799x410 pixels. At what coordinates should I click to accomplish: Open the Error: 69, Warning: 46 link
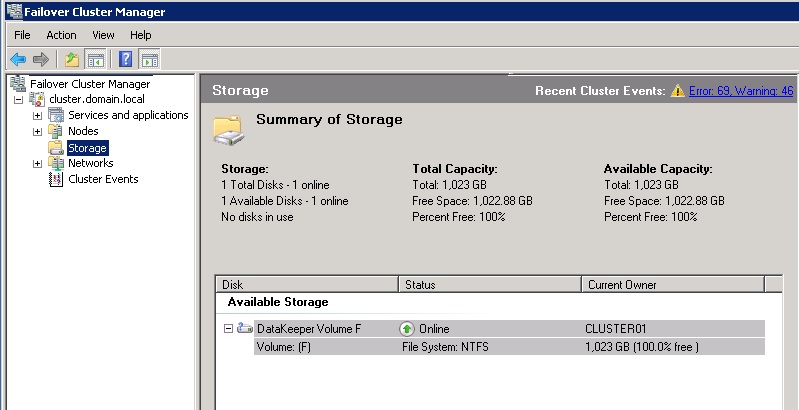(x=741, y=91)
